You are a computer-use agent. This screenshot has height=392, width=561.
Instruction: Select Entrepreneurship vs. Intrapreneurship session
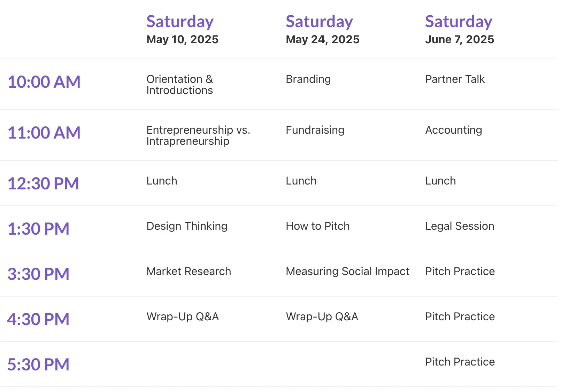click(x=198, y=135)
